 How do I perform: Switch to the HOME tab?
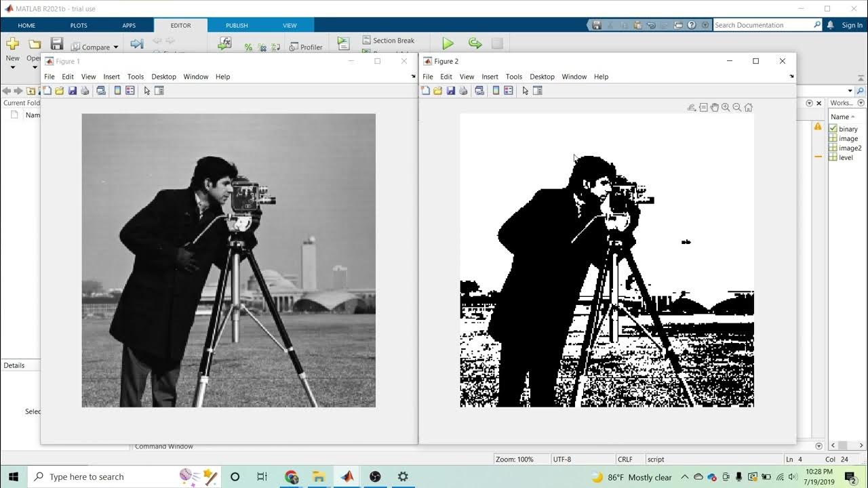(26, 25)
